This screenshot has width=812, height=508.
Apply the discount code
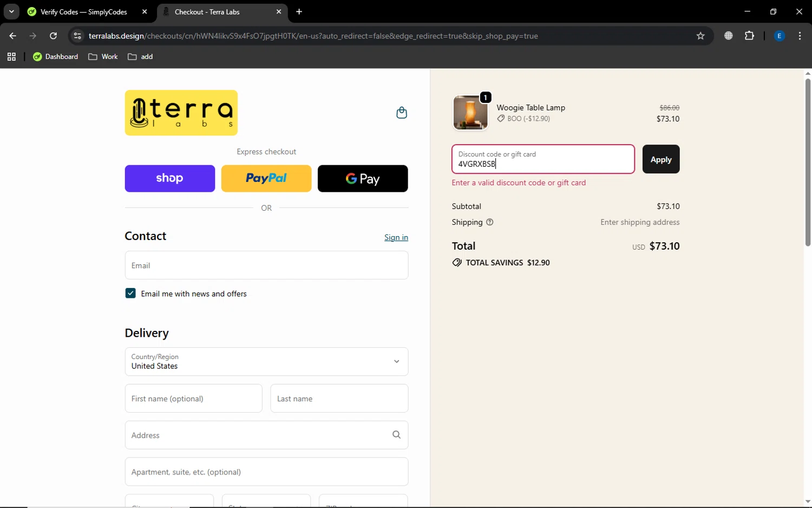tap(661, 159)
